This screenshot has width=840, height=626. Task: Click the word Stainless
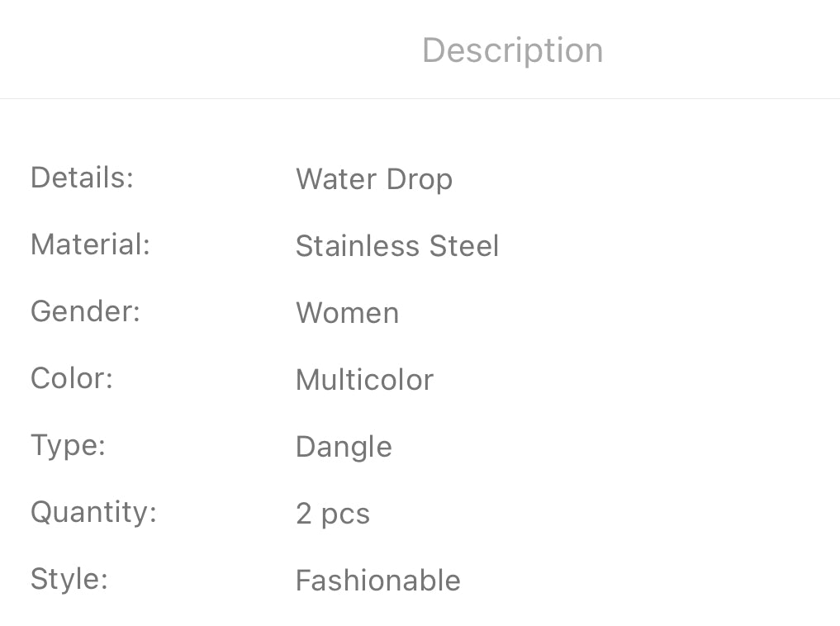[x=357, y=246]
